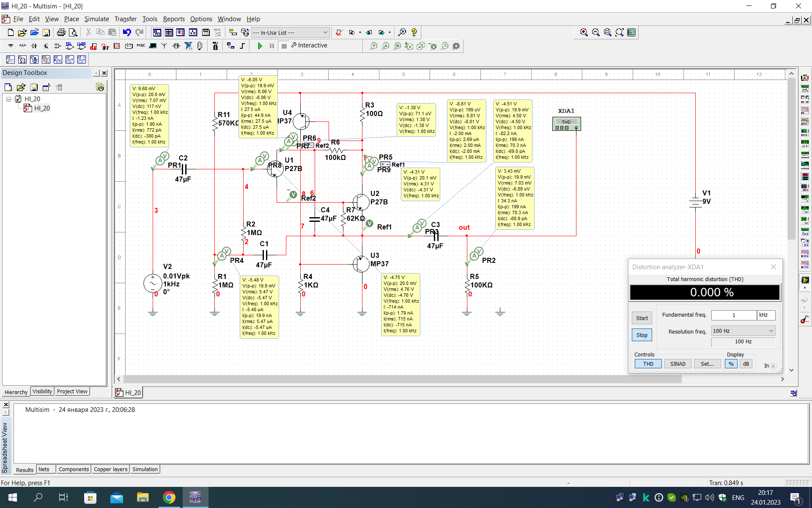This screenshot has height=508, width=812.
Task: Click the Find examples magnifier icon
Action: click(x=402, y=32)
